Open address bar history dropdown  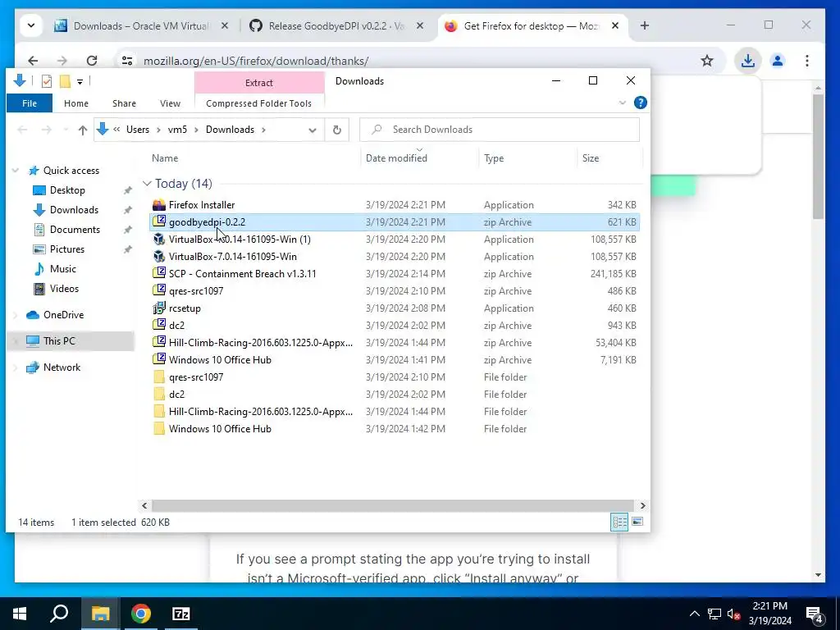[x=313, y=130]
